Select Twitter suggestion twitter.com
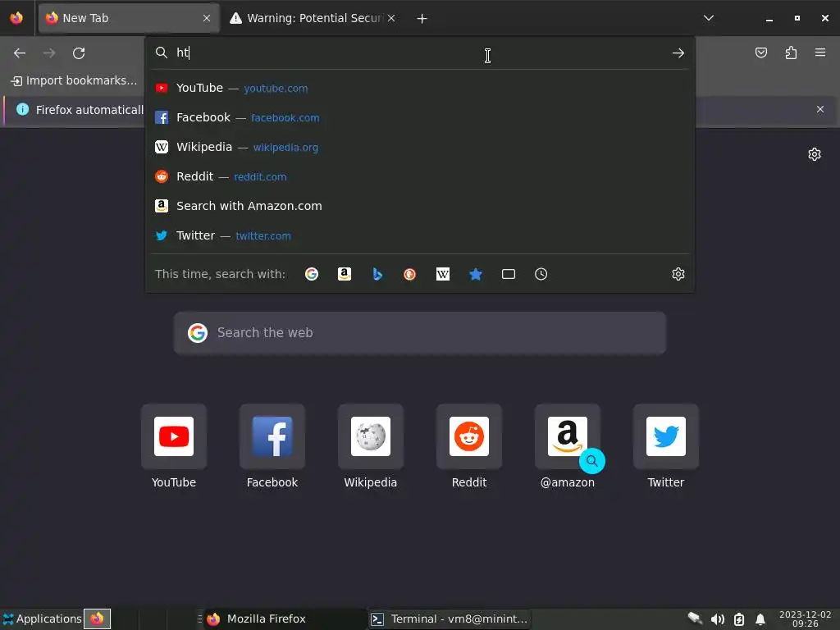The height and width of the screenshot is (630, 840). 420,235
